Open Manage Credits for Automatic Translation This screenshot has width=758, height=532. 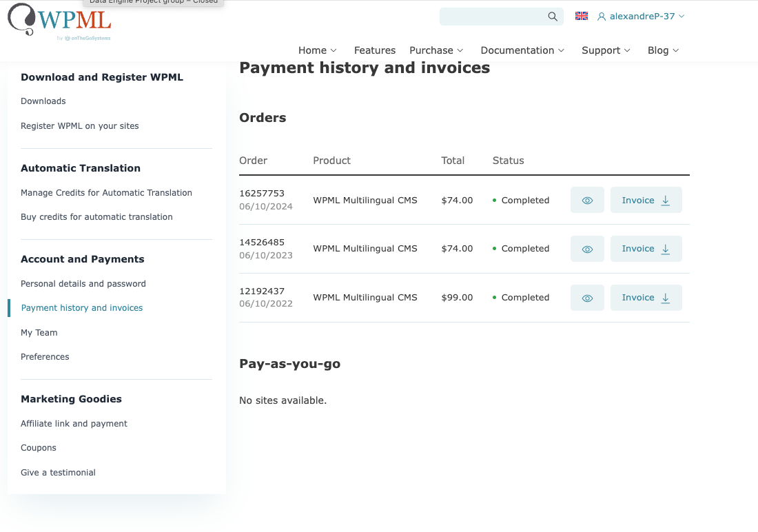point(106,192)
